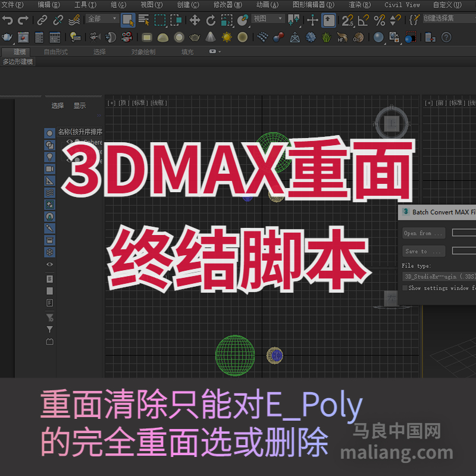This screenshot has width=476, height=476.
Task: Open the Civil View menu
Action: [402, 5]
